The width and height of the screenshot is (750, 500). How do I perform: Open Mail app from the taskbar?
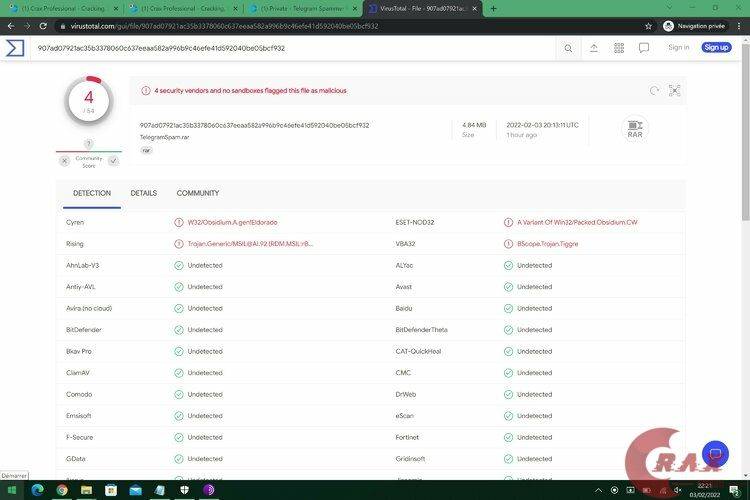135,489
